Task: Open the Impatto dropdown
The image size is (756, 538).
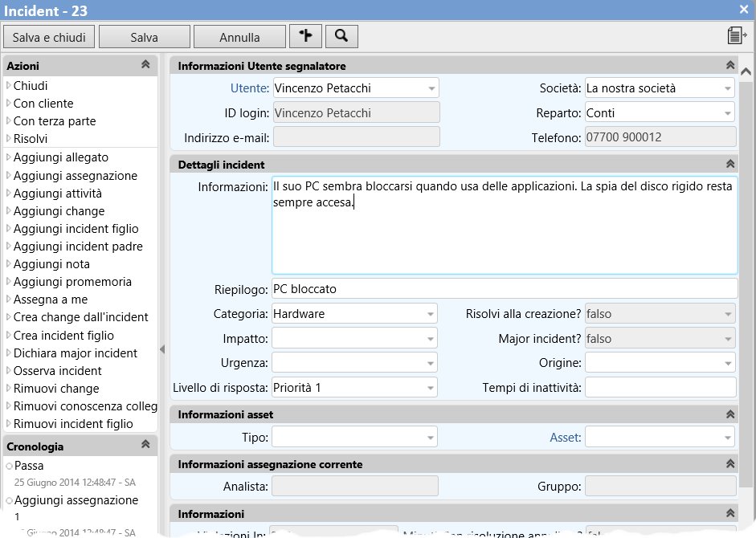Action: pyautogui.click(x=431, y=339)
